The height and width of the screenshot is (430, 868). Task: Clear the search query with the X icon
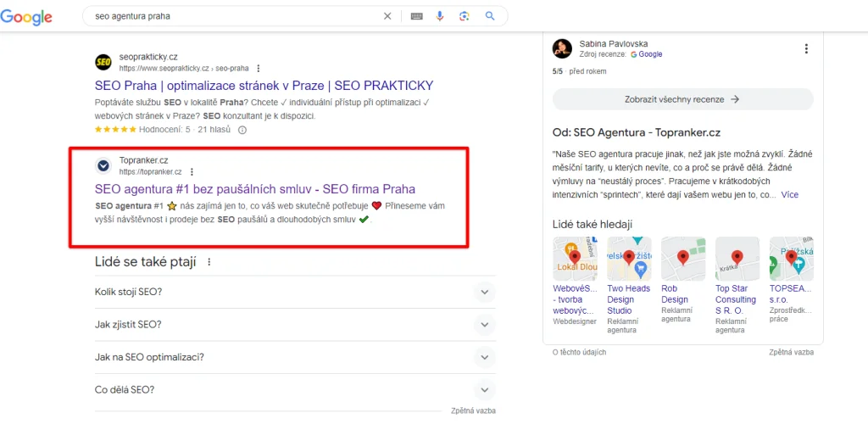pos(387,16)
